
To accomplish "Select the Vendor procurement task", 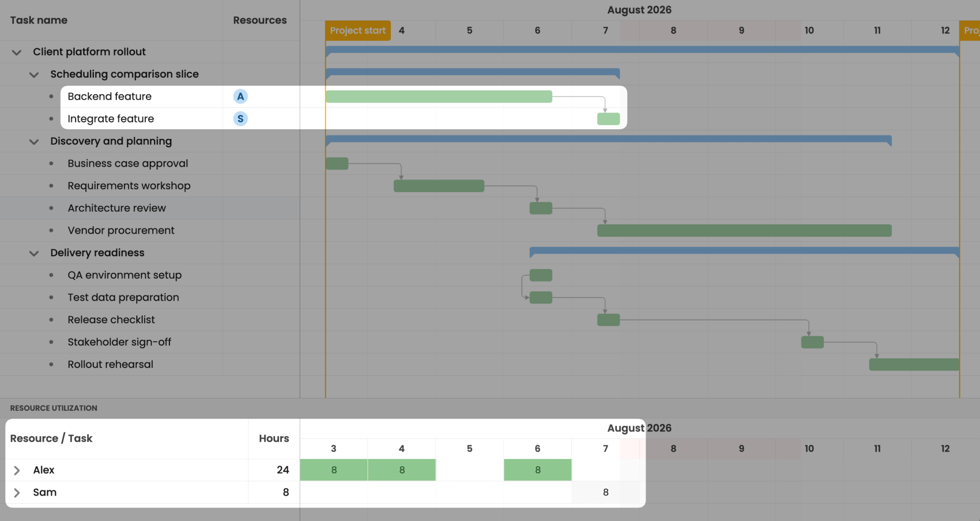I will 121,230.
